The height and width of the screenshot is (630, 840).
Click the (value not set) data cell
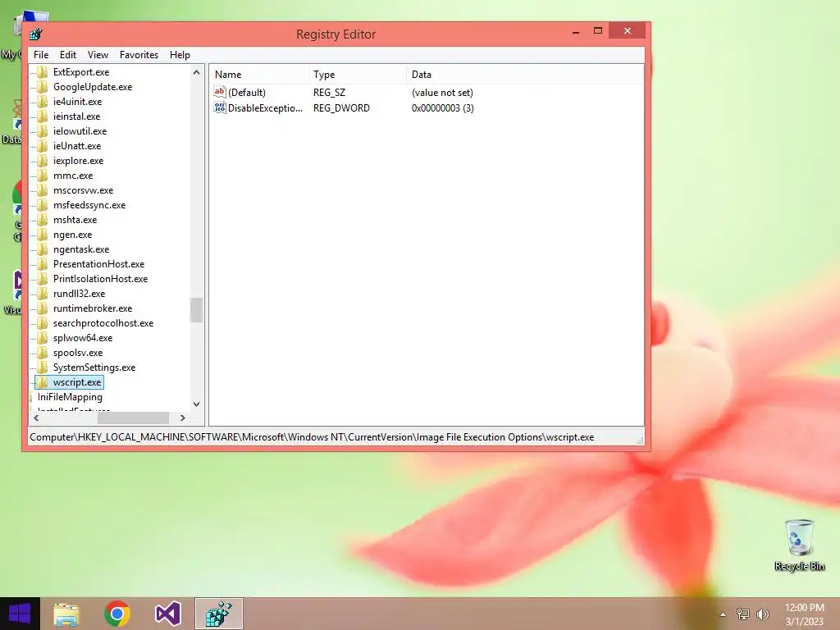[x=442, y=92]
